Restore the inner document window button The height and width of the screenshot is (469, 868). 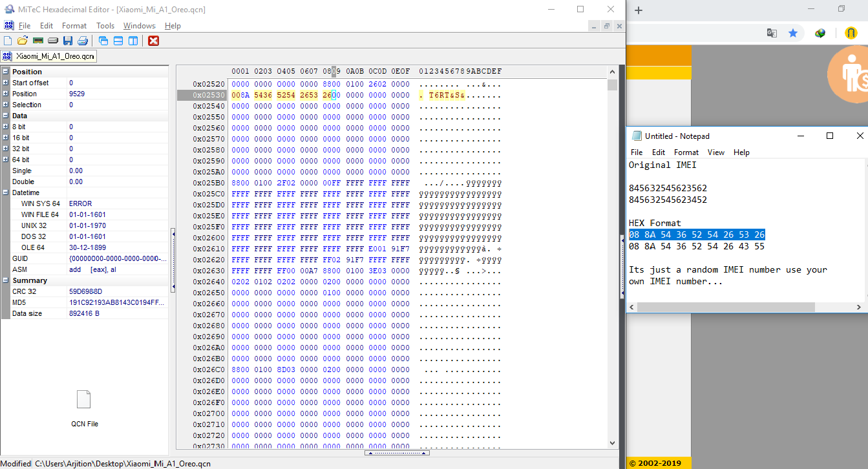[x=607, y=26]
